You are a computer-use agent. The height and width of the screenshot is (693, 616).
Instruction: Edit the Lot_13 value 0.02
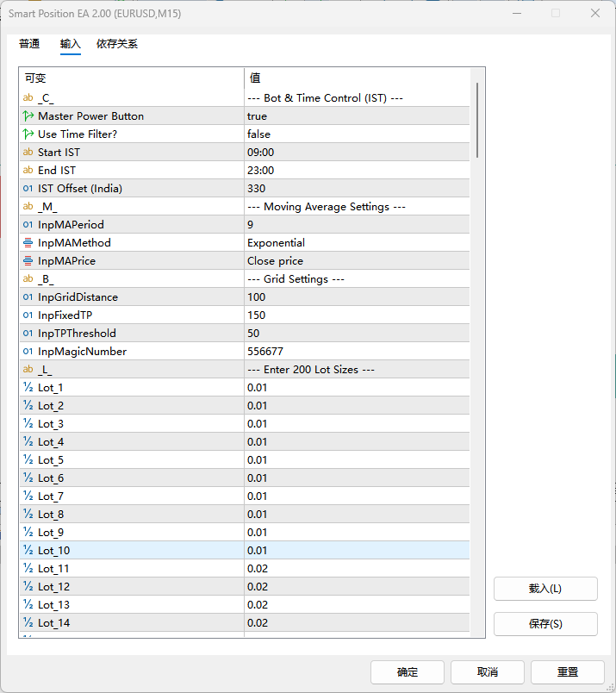pyautogui.click(x=357, y=605)
